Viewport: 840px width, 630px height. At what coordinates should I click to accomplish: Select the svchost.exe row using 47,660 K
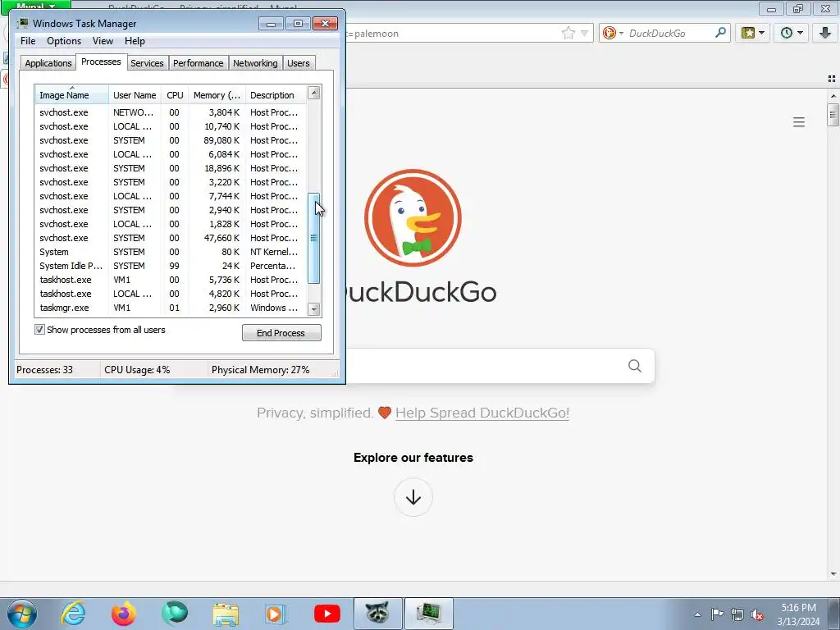[x=171, y=238]
